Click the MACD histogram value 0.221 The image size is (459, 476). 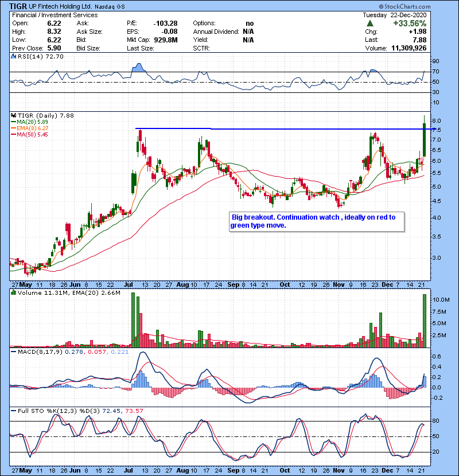tap(120, 352)
